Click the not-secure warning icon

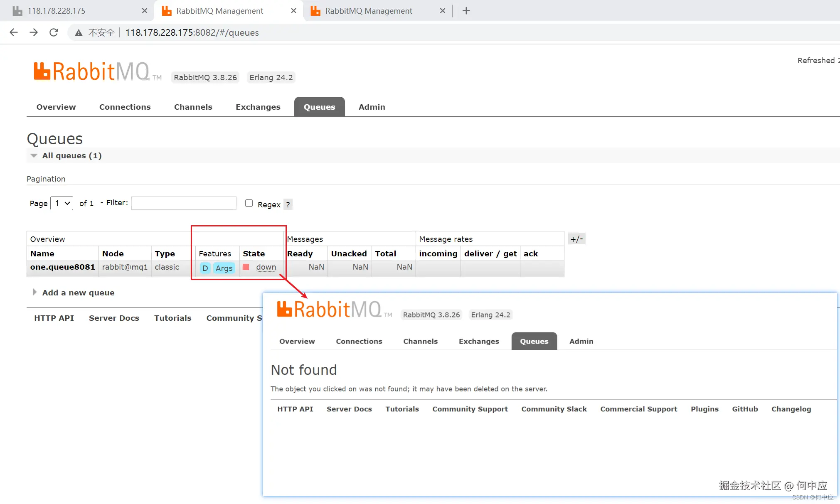pyautogui.click(x=79, y=33)
